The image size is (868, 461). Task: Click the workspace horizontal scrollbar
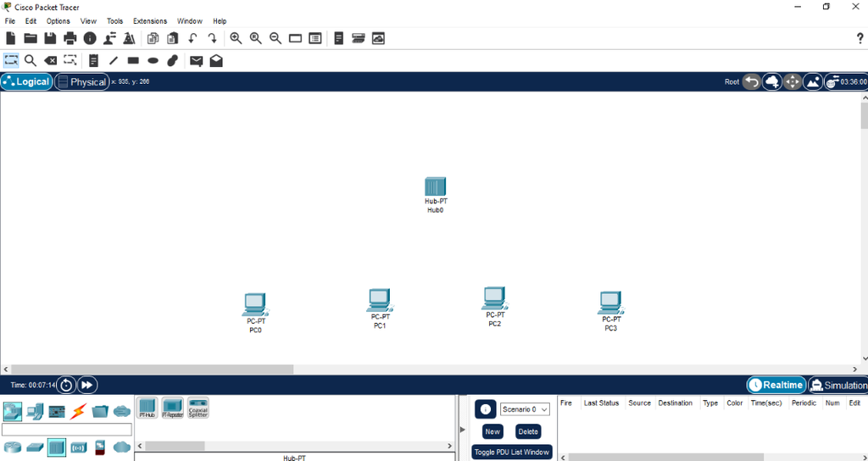click(x=153, y=369)
